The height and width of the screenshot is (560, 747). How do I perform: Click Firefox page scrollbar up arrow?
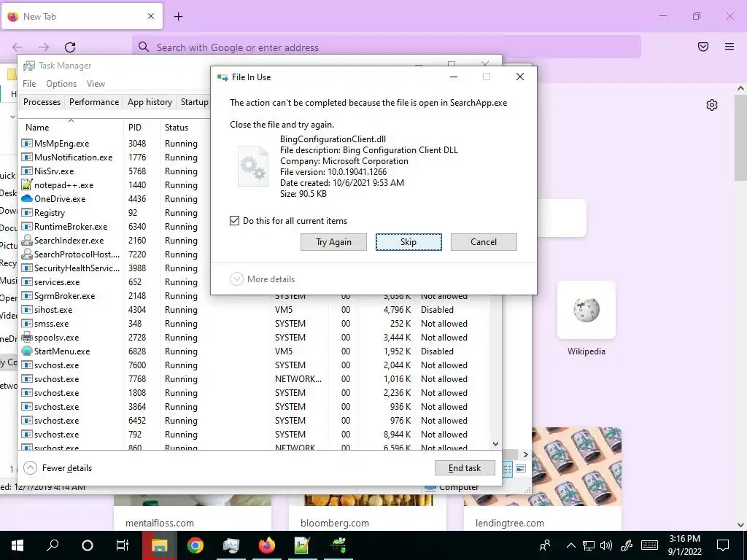point(741,88)
